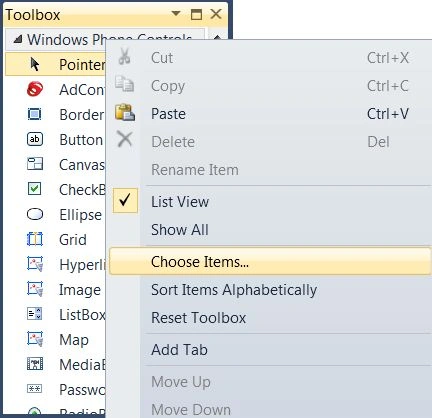Toggle the List View checkmark
This screenshot has width=432, height=418.
click(x=125, y=201)
